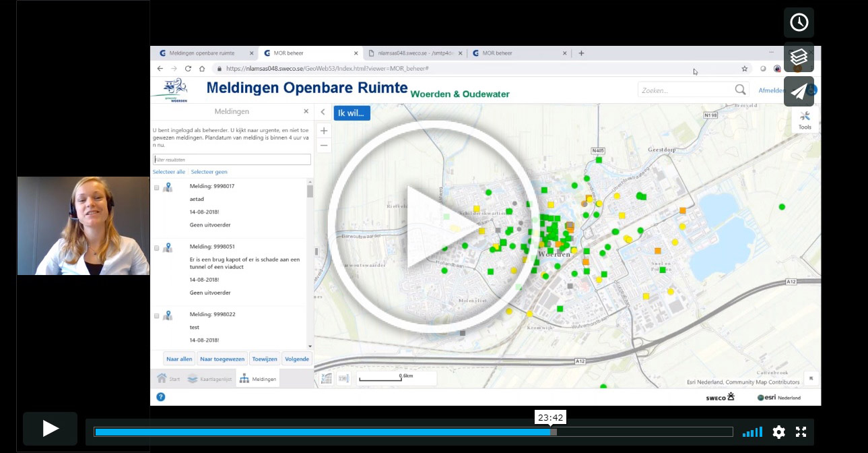This screenshot has height=453, width=868.
Task: Bookmark the page with the star icon
Action: click(x=744, y=68)
